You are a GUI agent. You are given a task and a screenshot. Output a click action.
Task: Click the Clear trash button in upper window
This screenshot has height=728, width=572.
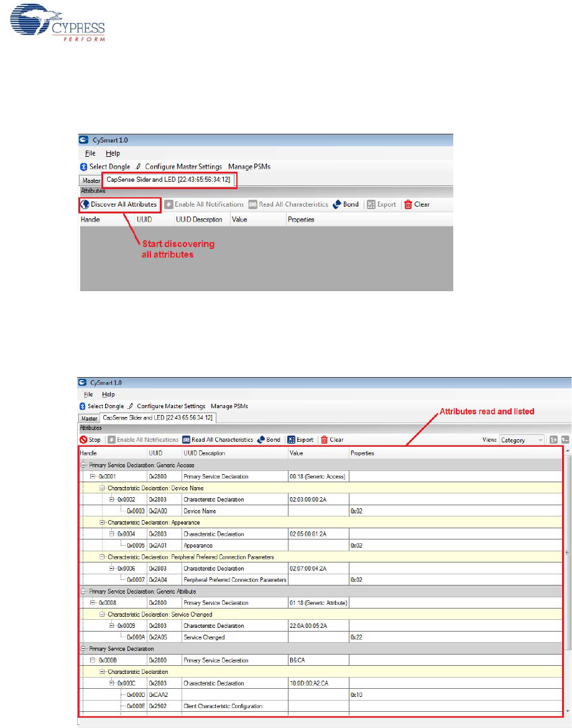pyautogui.click(x=417, y=204)
